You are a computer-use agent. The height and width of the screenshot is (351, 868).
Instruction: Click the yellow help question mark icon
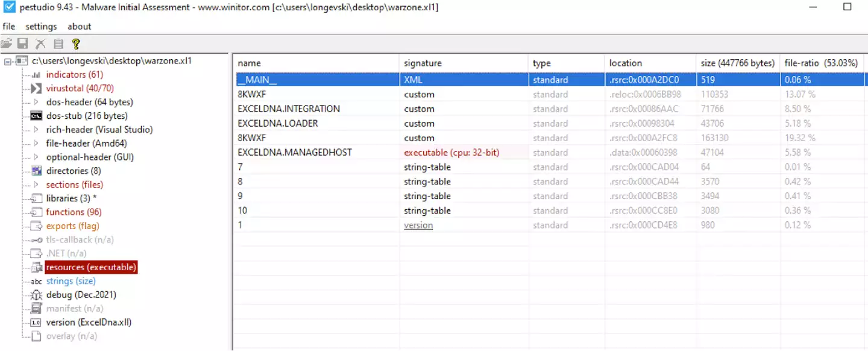click(75, 43)
